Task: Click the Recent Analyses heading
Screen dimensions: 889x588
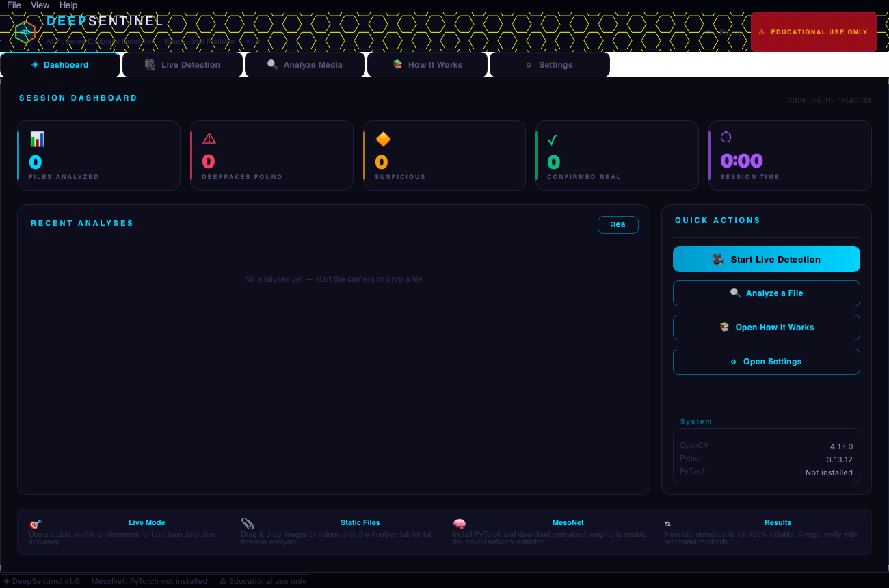Action: (82, 223)
